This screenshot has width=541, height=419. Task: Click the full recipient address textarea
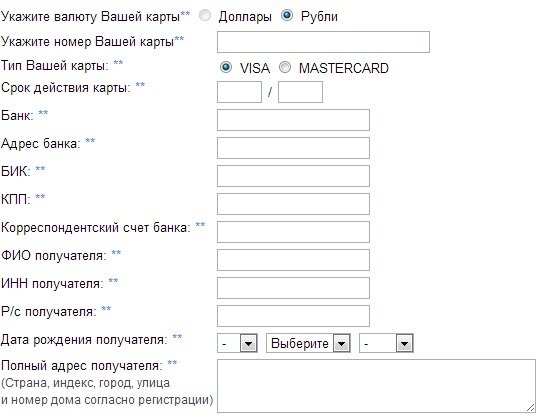coord(376,386)
